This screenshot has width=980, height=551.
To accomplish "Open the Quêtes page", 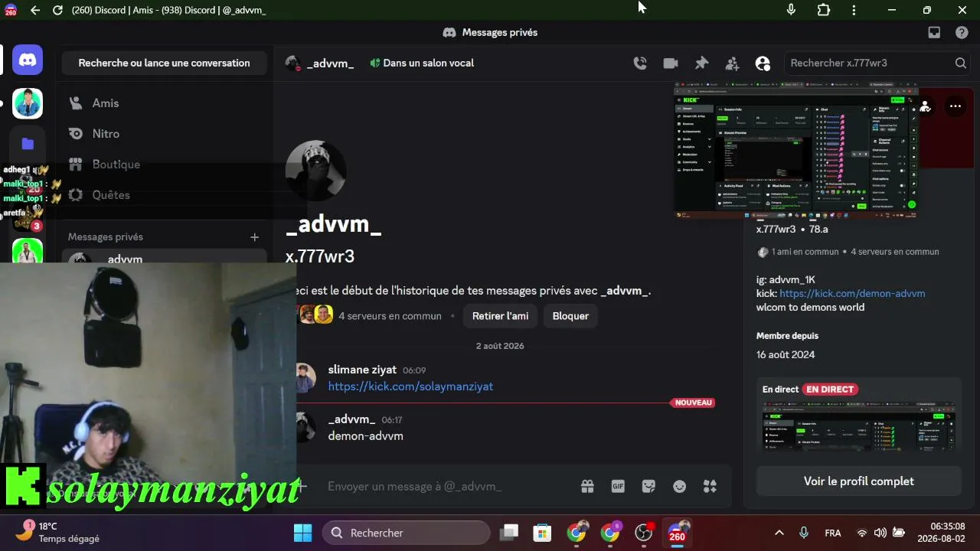I will point(165,195).
